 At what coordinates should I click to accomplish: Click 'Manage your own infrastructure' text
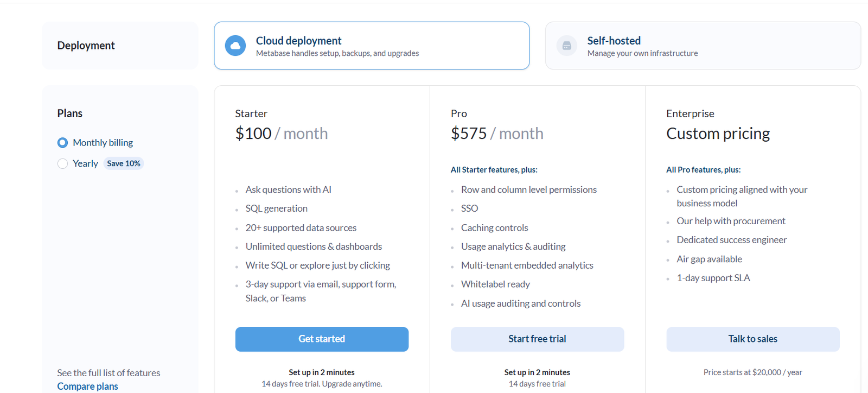point(643,53)
